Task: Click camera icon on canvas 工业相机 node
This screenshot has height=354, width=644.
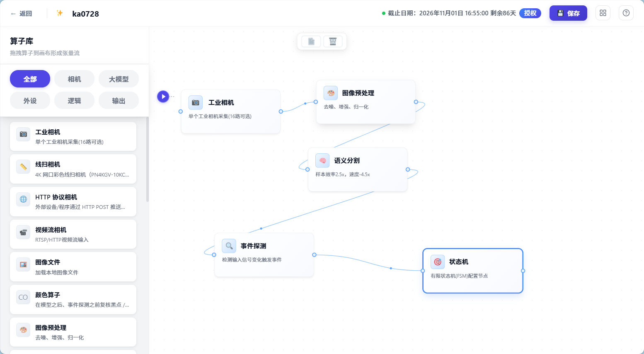Action: 196,102
